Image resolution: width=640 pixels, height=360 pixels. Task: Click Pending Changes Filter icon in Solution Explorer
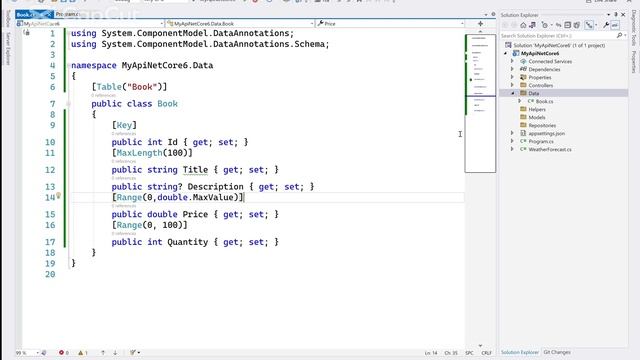click(x=544, y=25)
